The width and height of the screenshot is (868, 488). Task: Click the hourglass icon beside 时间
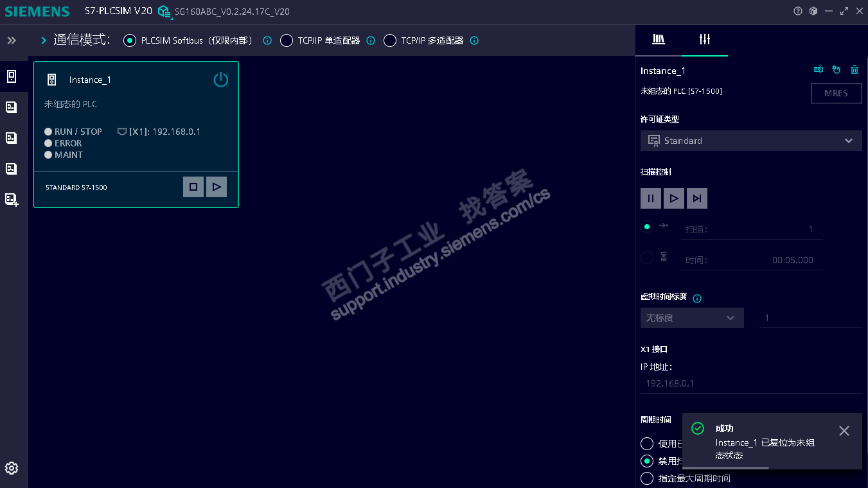click(x=664, y=256)
